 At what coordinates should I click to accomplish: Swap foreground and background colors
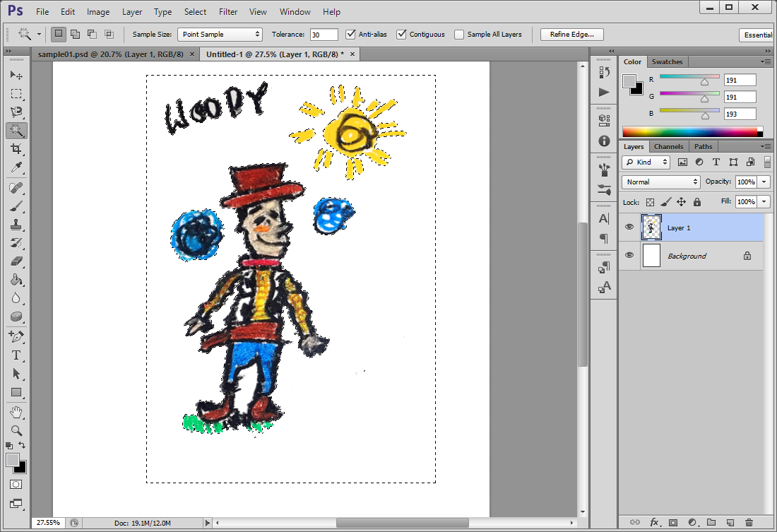click(x=22, y=445)
